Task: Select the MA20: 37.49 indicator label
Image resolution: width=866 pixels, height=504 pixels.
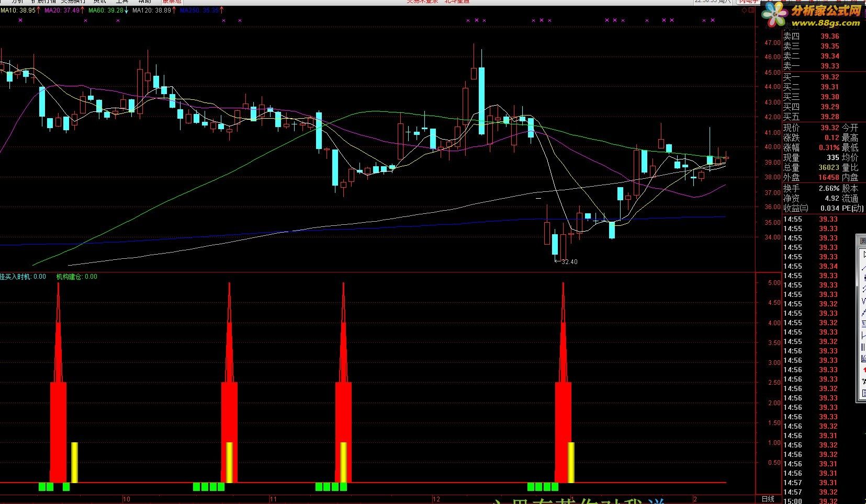Action: [62, 10]
